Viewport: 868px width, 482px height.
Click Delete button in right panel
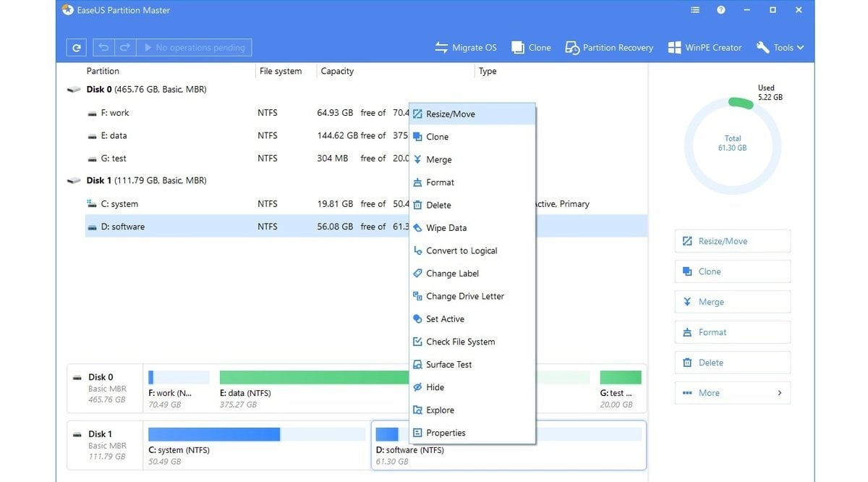[733, 363]
